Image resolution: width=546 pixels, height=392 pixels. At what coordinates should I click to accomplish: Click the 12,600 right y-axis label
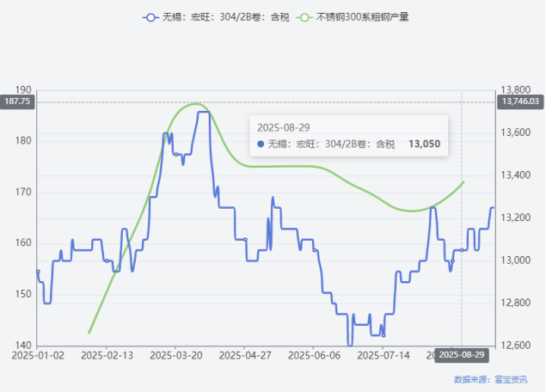coord(515,346)
